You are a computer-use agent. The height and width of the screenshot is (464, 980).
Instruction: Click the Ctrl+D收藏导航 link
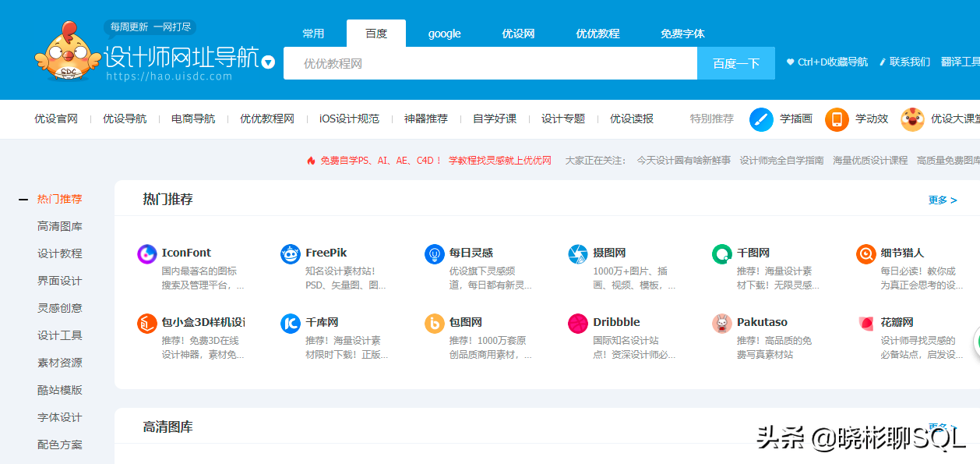[833, 62]
